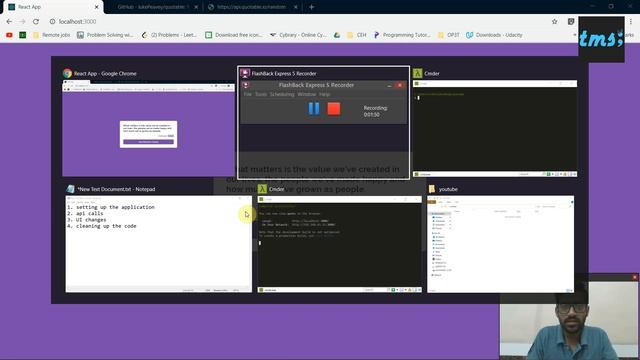Screen dimensions: 640x360
Task: Open the Help menu in FlashBack Recorder
Action: click(x=324, y=94)
